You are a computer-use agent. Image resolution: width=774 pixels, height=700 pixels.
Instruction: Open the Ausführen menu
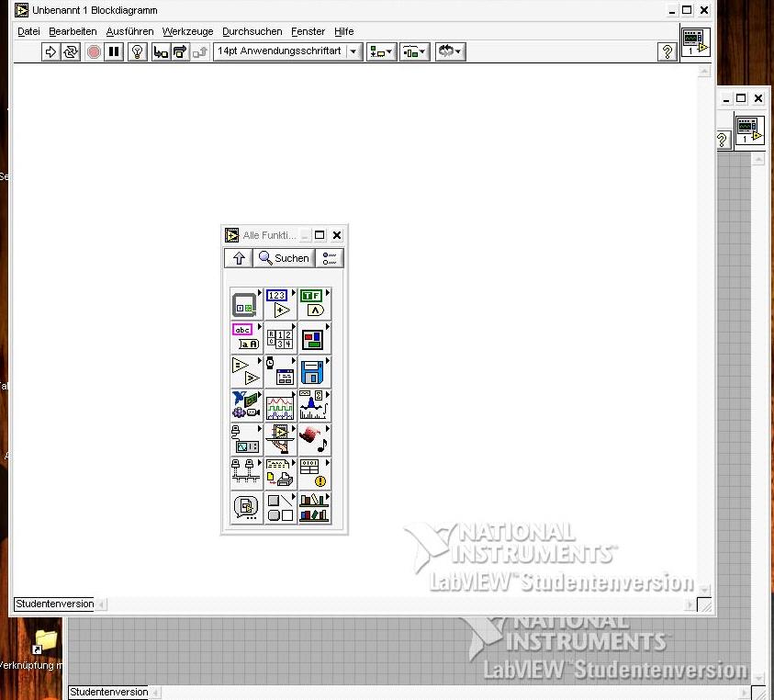click(129, 31)
